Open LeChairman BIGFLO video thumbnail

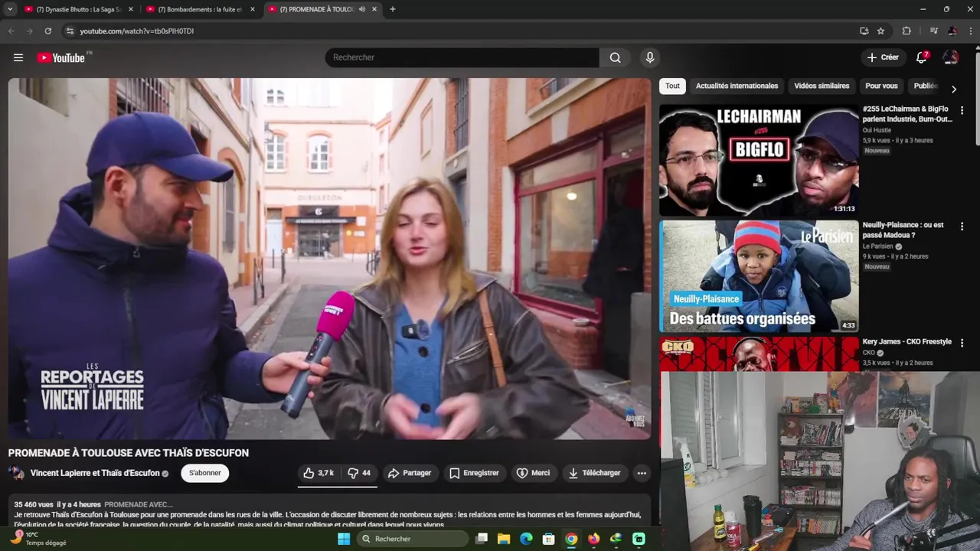pos(759,161)
